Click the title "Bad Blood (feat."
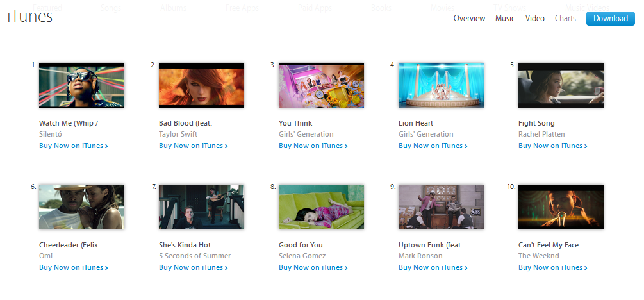The height and width of the screenshot is (300, 644). pyautogui.click(x=185, y=123)
